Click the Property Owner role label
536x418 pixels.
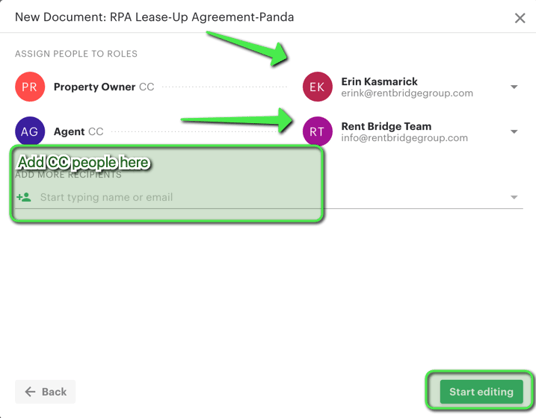click(x=94, y=87)
